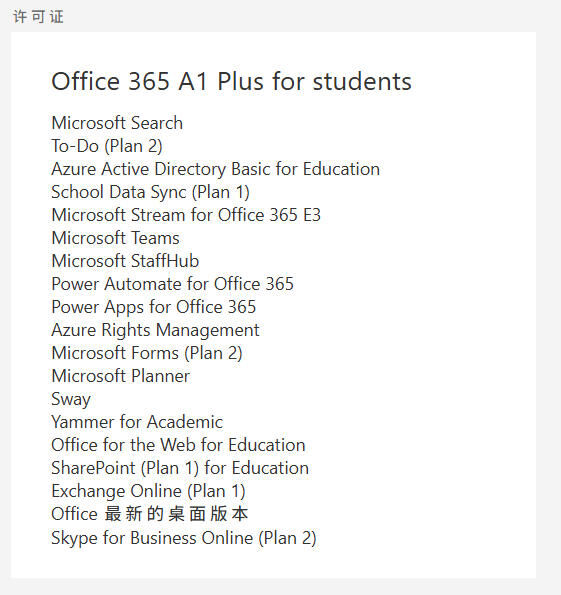
Task: Select Azure Active Directory Basic for Education
Action: (216, 169)
